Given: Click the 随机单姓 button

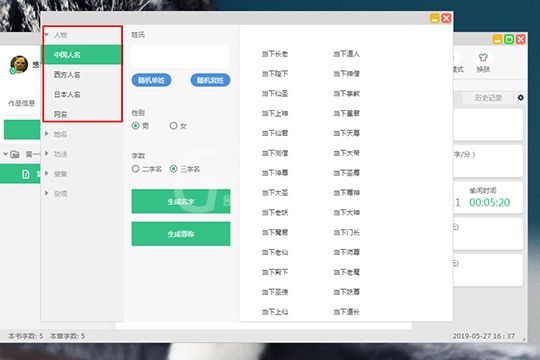Looking at the screenshot, I should (151, 80).
